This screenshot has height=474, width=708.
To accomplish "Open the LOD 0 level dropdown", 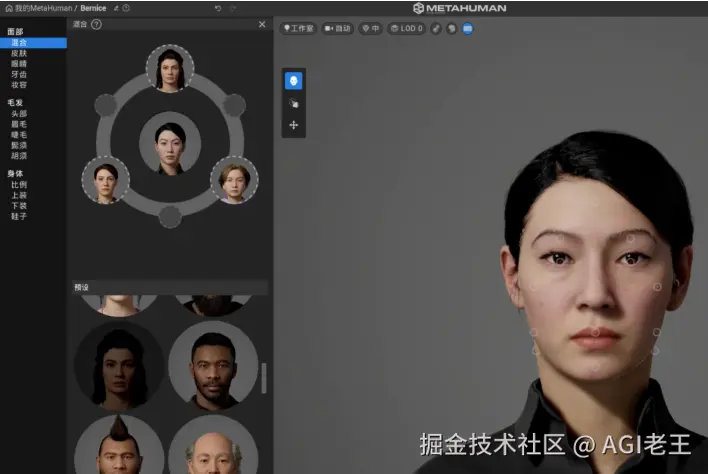I will 406,28.
